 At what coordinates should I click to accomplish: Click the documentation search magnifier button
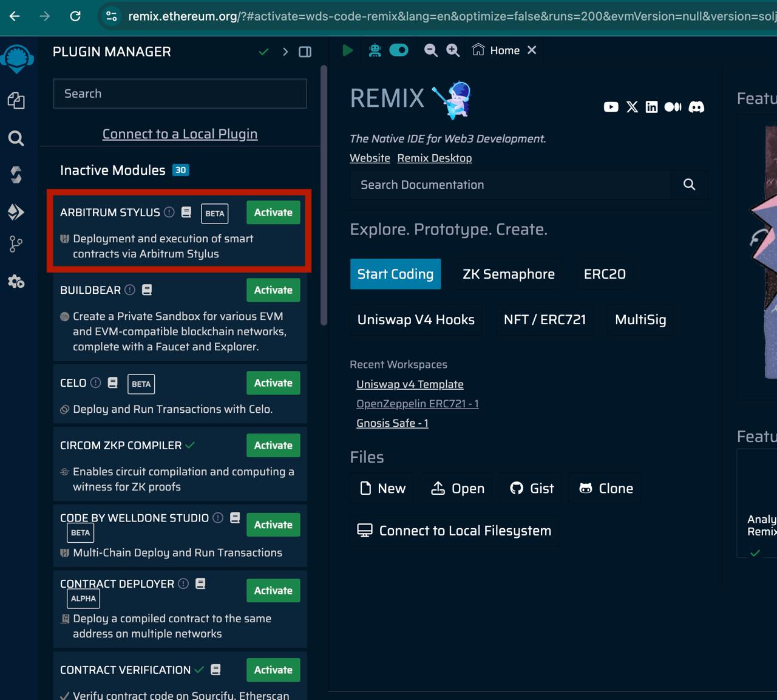point(689,185)
